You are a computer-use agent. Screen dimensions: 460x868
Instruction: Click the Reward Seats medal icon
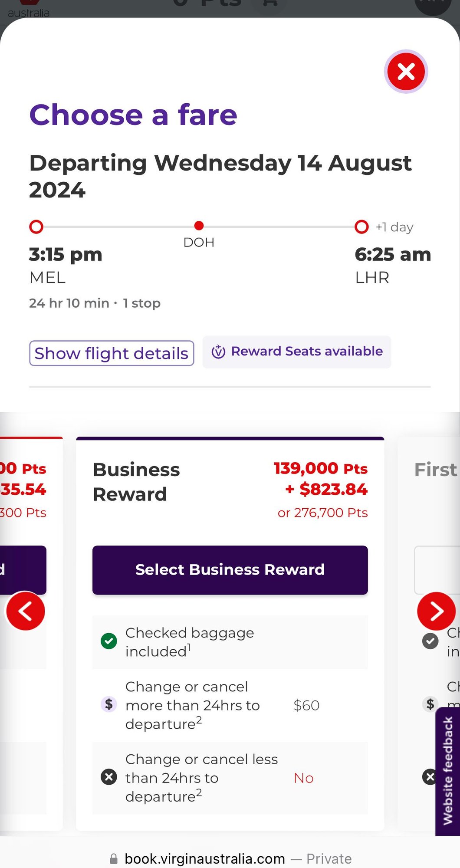coord(218,352)
